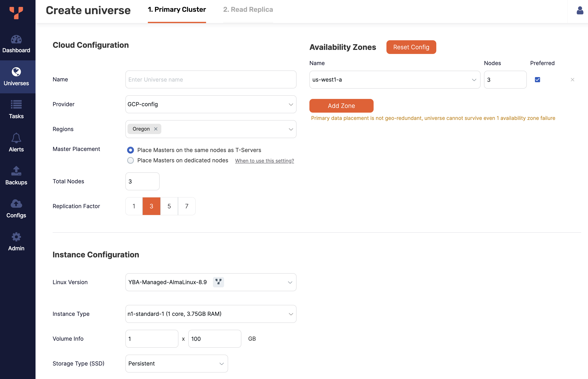Toggle preferred availability zone checkbox
Viewport: 588px width, 379px height.
[537, 79]
